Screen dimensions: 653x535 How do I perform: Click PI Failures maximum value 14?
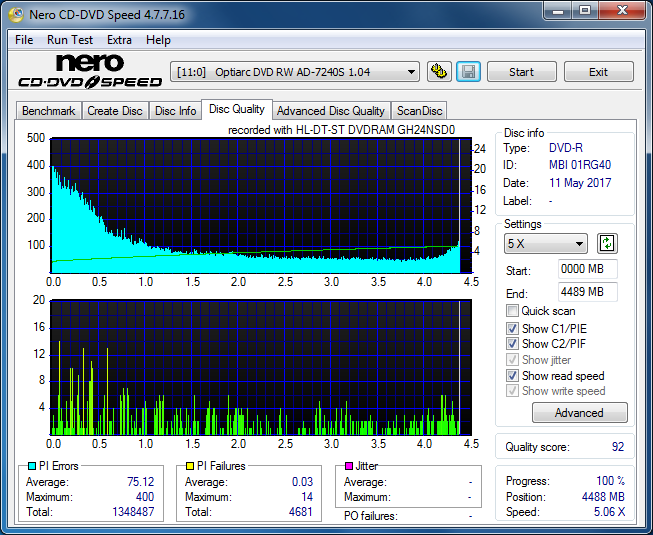point(307,497)
